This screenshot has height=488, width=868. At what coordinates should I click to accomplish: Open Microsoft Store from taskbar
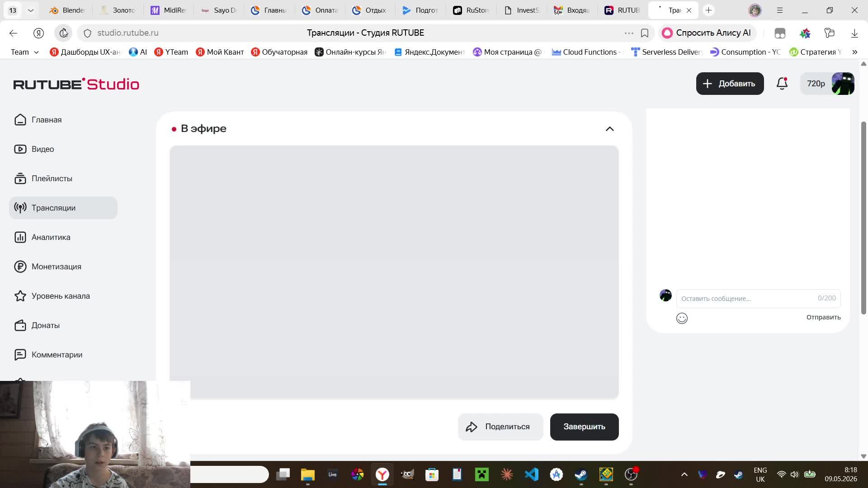click(432, 474)
